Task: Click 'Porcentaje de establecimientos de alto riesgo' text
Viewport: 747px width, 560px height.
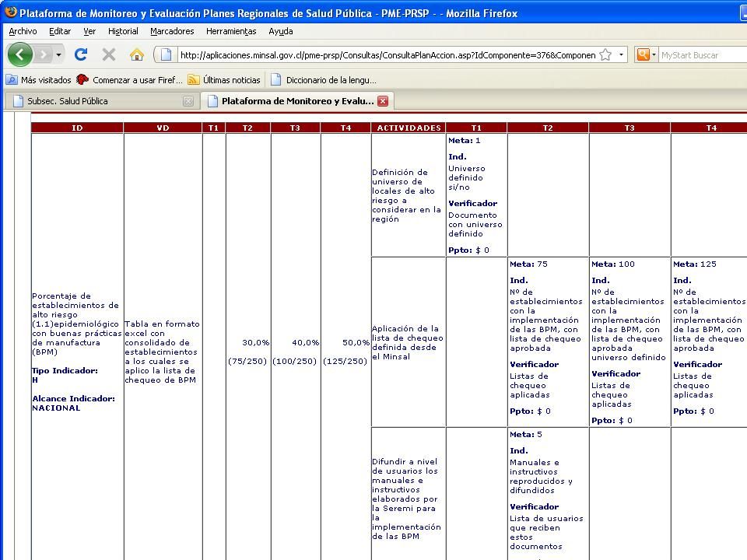Action: coord(75,324)
